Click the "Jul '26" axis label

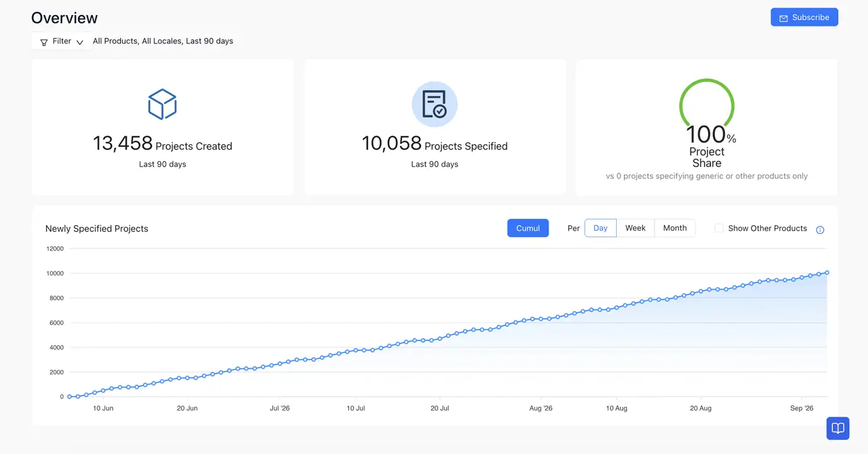pyautogui.click(x=280, y=408)
